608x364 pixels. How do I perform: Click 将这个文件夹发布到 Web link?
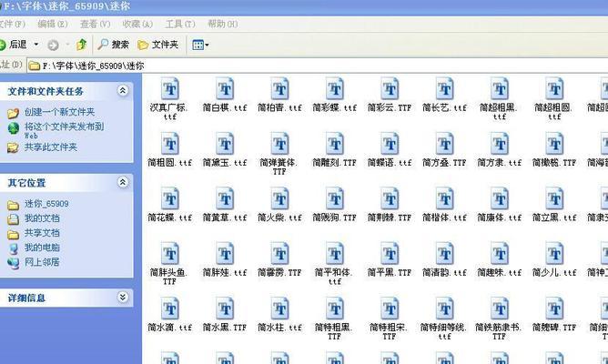64,131
